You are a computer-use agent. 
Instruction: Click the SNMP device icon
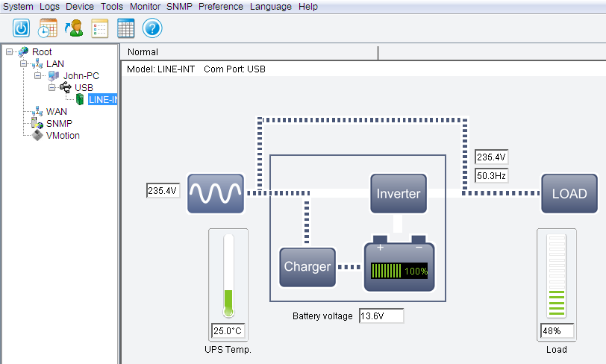pyautogui.click(x=37, y=123)
